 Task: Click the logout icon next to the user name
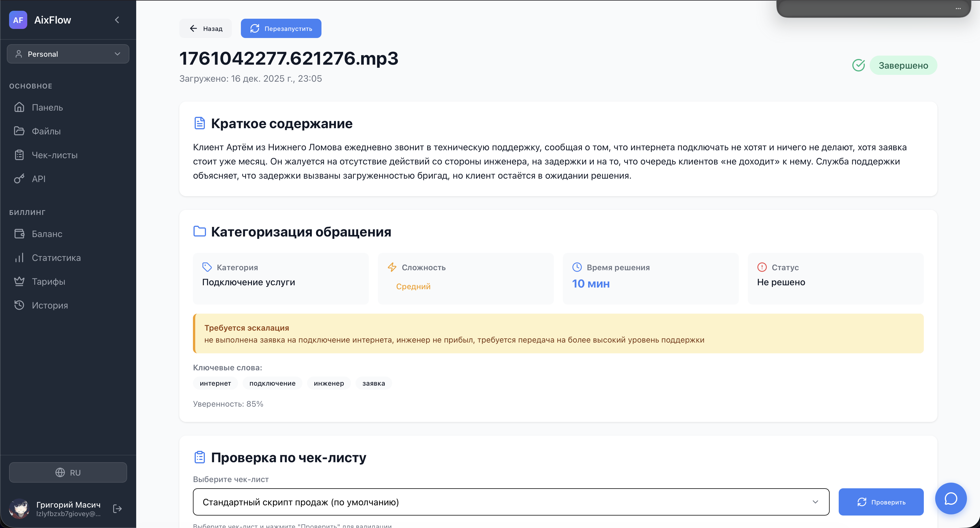[x=117, y=509]
